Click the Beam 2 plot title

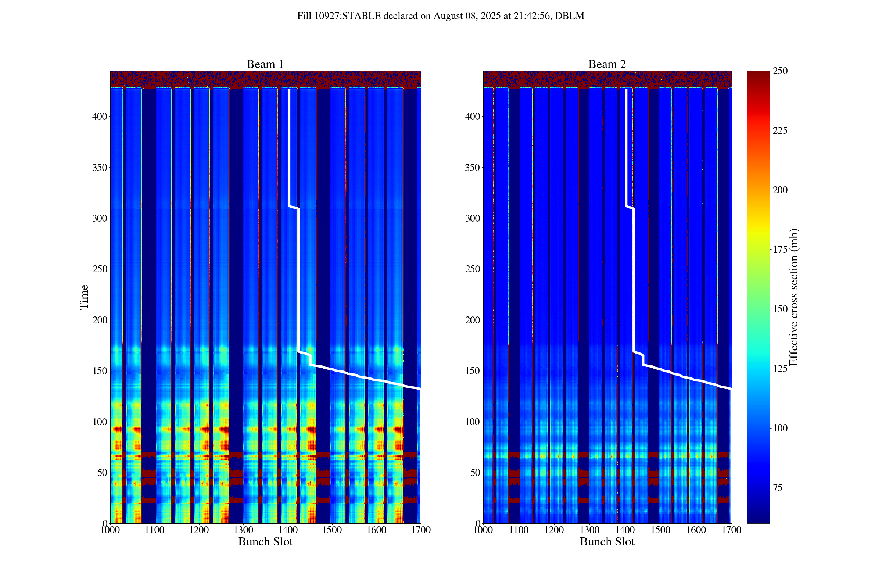coord(607,64)
